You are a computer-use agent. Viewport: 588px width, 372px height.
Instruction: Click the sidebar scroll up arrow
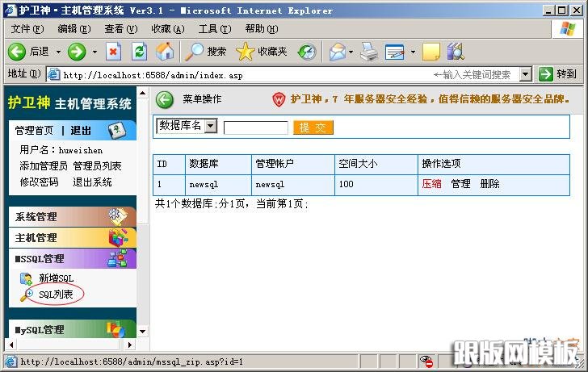click(143, 93)
